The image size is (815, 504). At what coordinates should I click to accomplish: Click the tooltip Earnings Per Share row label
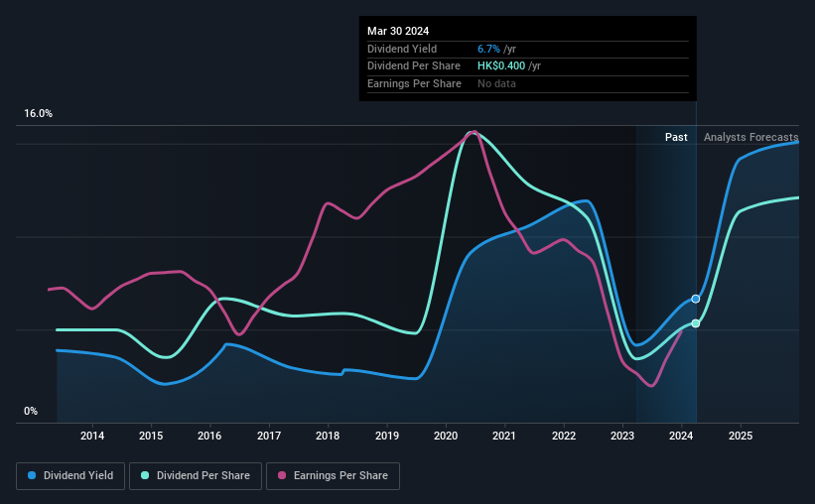414,83
